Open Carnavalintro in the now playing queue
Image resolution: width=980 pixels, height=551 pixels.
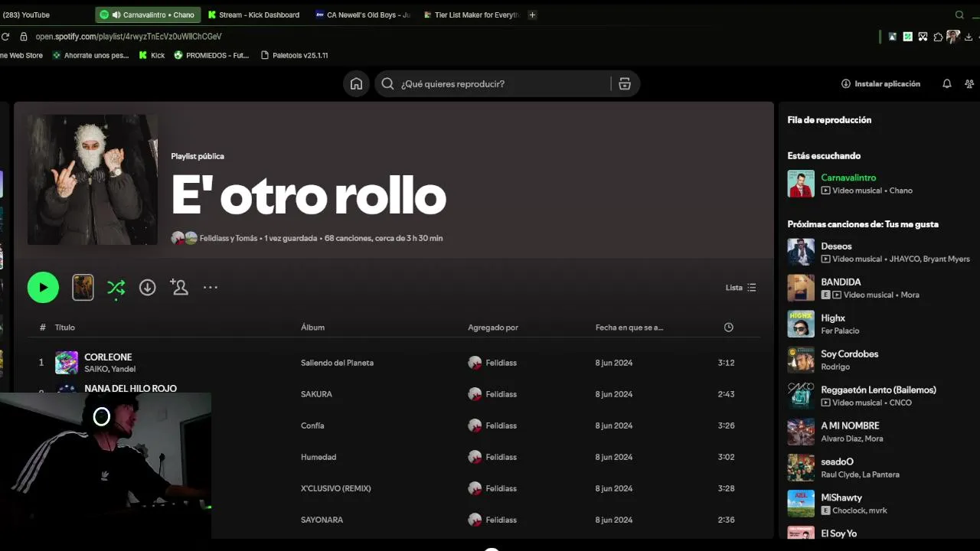(848, 178)
